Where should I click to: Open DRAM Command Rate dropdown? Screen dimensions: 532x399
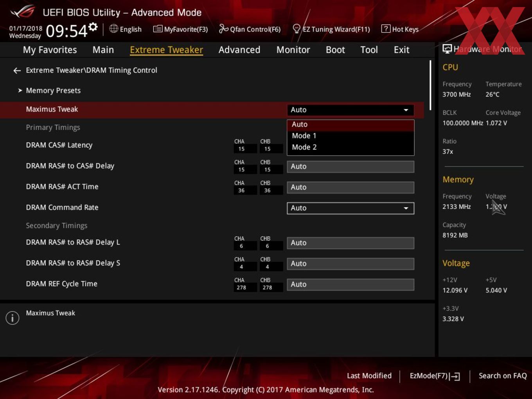(350, 208)
